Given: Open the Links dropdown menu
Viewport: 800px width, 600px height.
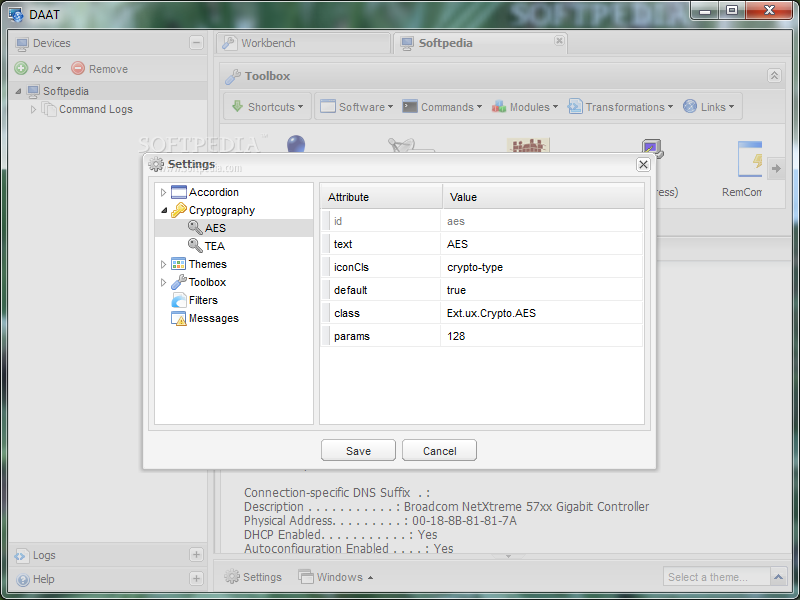Looking at the screenshot, I should (x=709, y=107).
